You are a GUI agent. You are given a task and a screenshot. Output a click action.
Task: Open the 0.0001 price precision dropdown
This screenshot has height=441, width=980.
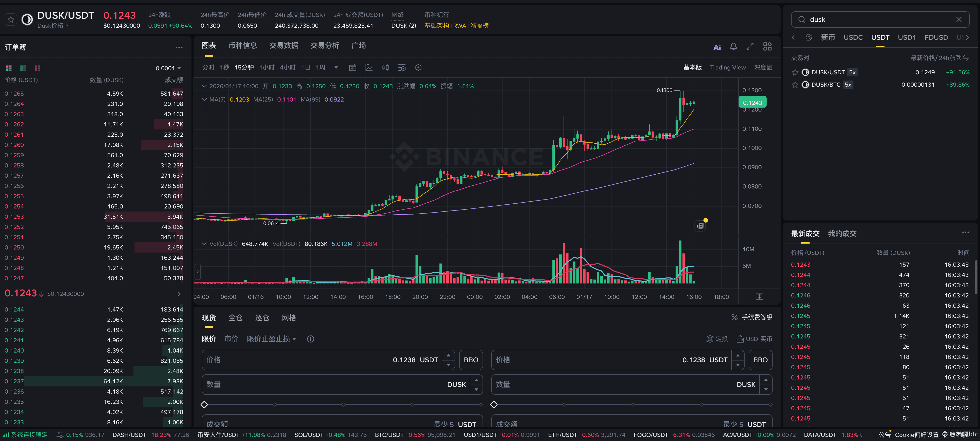[x=168, y=68]
